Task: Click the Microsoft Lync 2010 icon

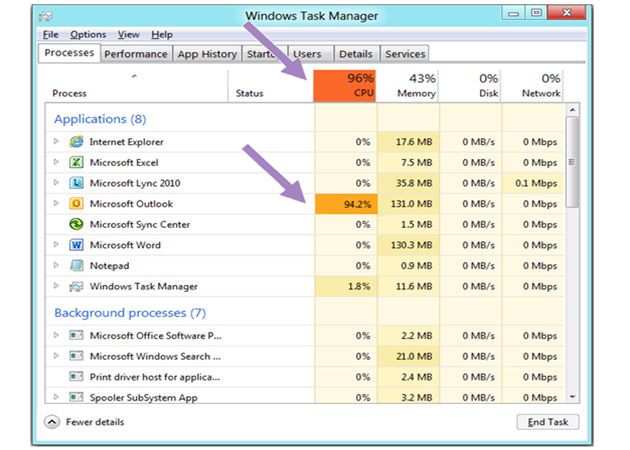Action: (76, 183)
